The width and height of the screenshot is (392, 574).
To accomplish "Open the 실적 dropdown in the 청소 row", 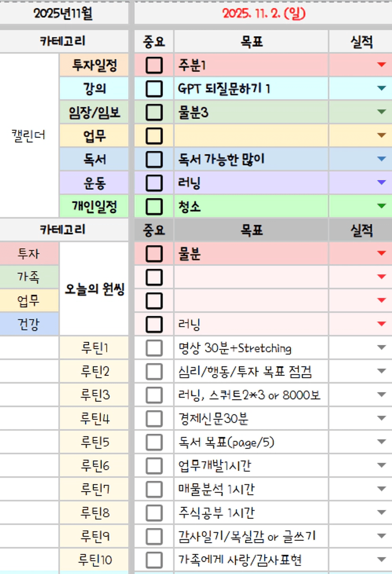I will pyautogui.click(x=382, y=207).
